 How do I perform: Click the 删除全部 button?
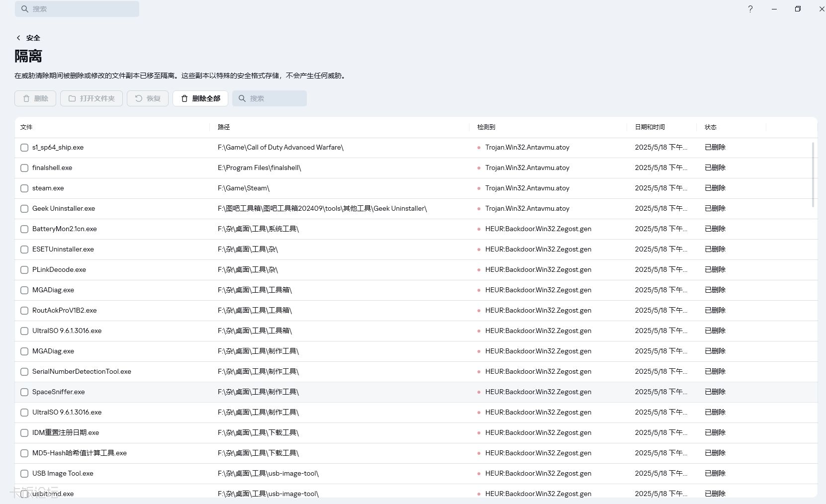[200, 98]
